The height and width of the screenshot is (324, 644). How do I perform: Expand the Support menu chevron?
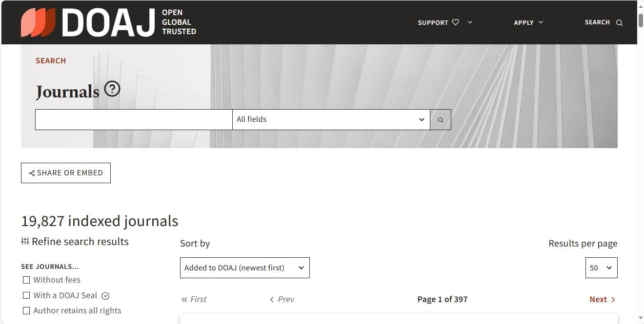pos(470,22)
